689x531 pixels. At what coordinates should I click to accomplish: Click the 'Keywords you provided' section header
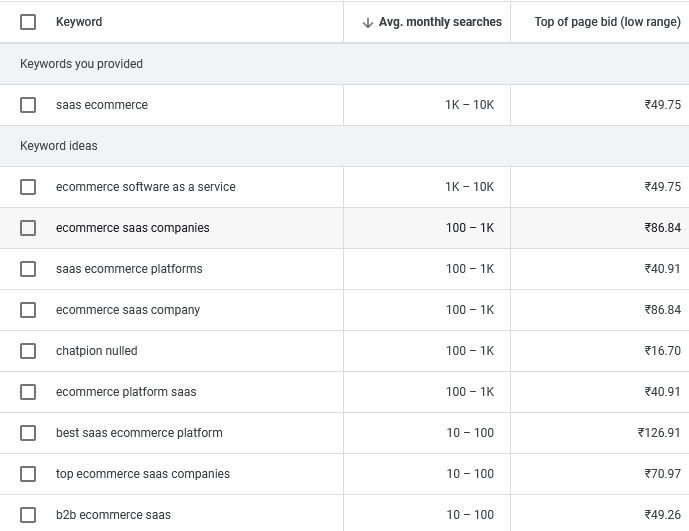[81, 64]
